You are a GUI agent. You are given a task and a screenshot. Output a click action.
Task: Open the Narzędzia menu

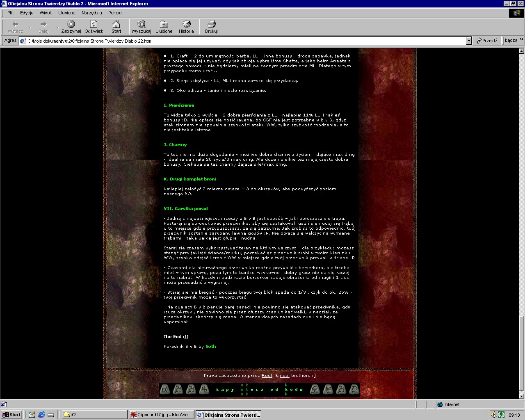tap(91, 13)
